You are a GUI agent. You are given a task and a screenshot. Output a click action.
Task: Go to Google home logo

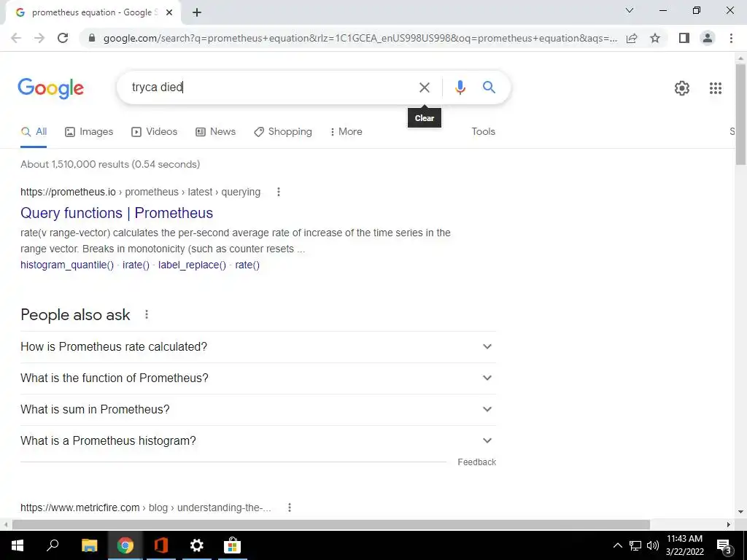(50, 88)
